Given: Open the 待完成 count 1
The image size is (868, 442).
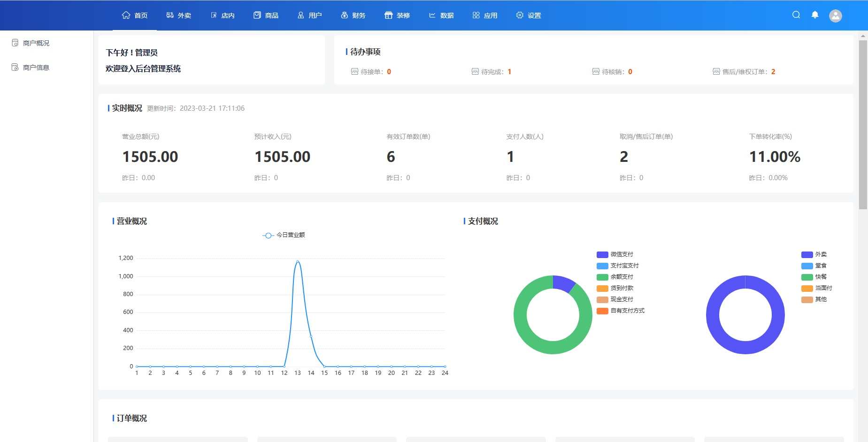Looking at the screenshot, I should point(509,72).
